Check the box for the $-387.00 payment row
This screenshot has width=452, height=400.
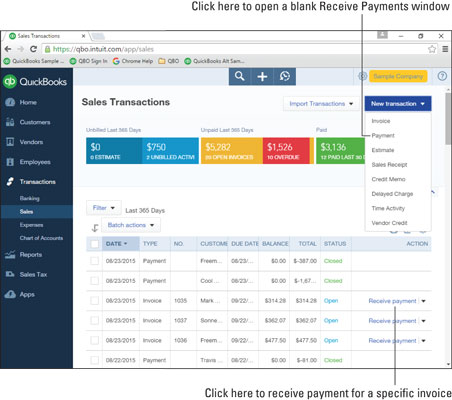[x=95, y=261]
